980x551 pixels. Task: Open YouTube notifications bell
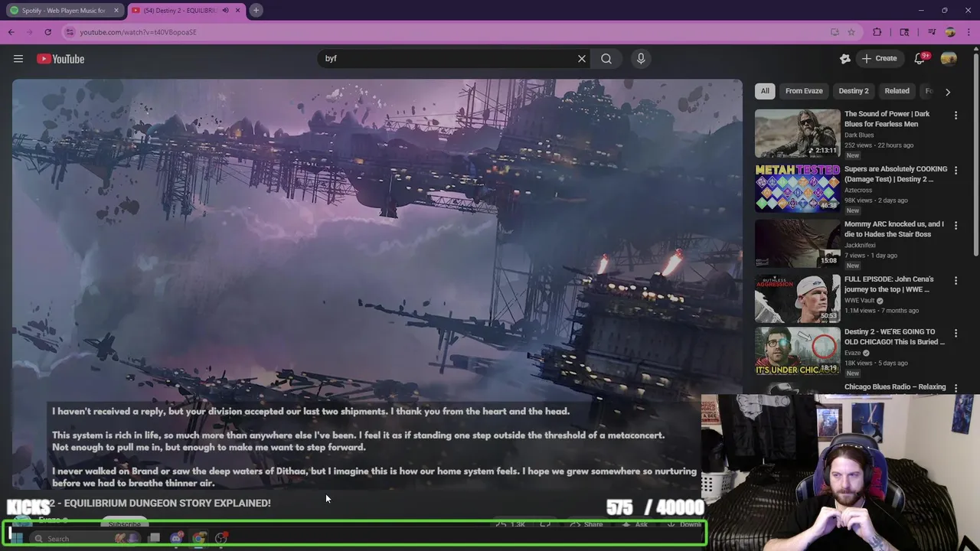pos(920,59)
